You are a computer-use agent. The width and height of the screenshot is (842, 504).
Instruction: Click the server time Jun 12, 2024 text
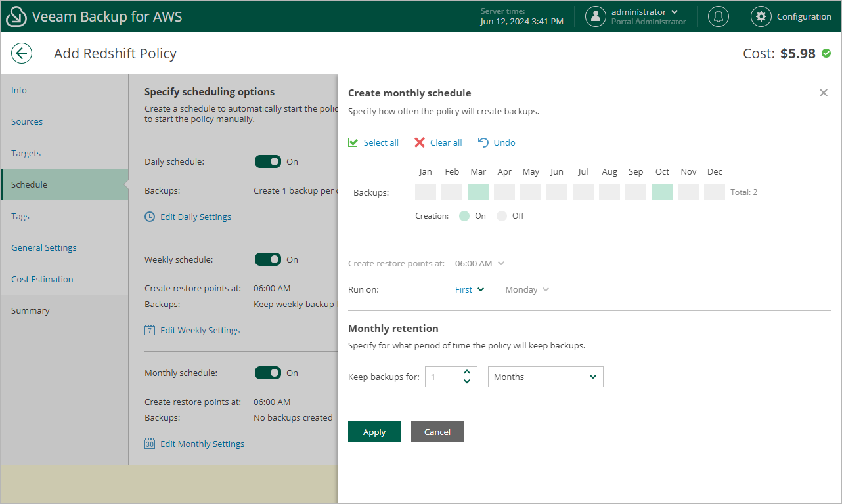(522, 21)
